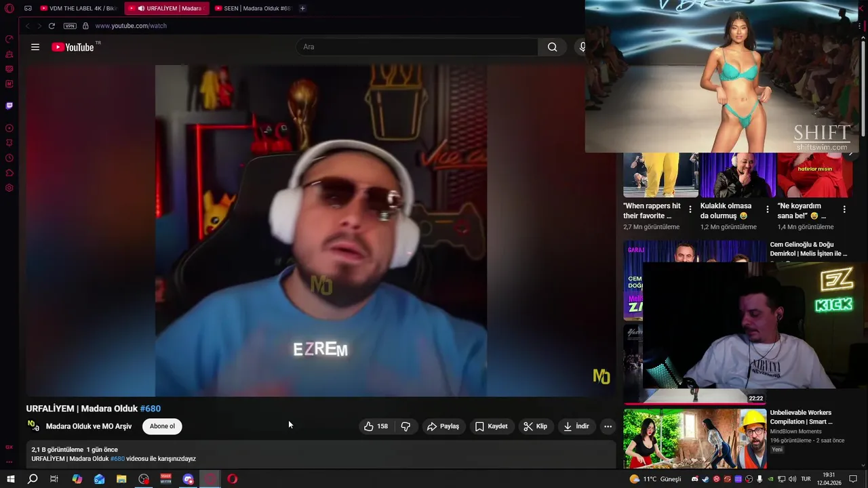Open Discord tray icon

pyautogui.click(x=694, y=479)
